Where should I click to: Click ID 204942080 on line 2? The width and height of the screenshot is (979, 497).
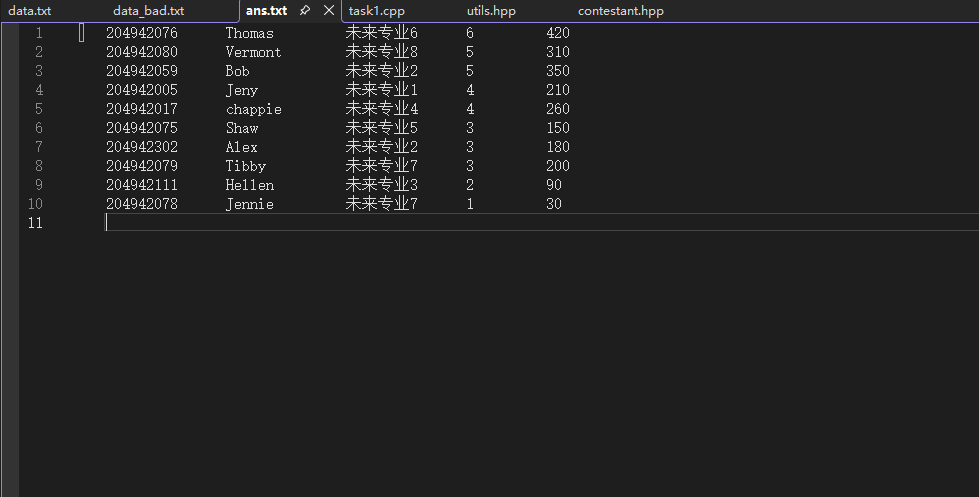click(x=142, y=52)
